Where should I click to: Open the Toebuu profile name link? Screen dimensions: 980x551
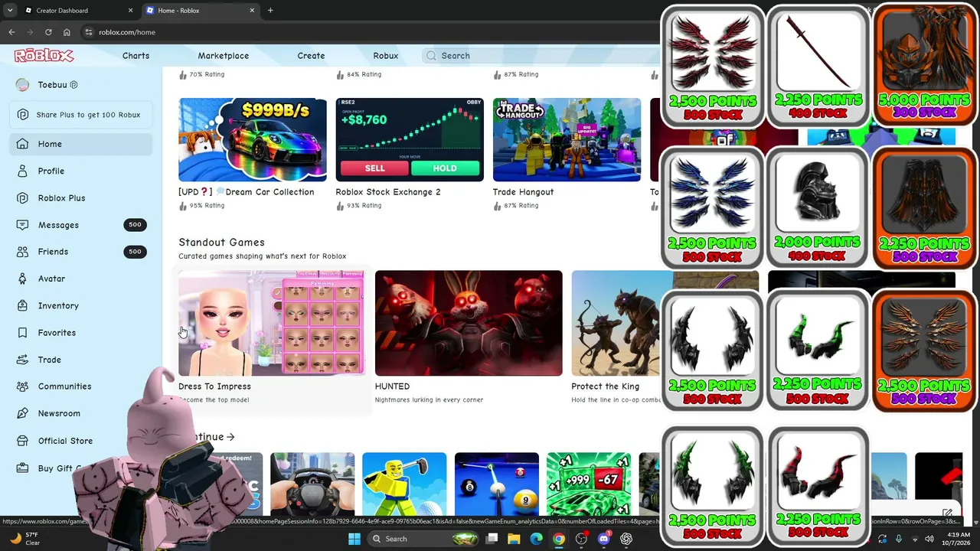52,85
